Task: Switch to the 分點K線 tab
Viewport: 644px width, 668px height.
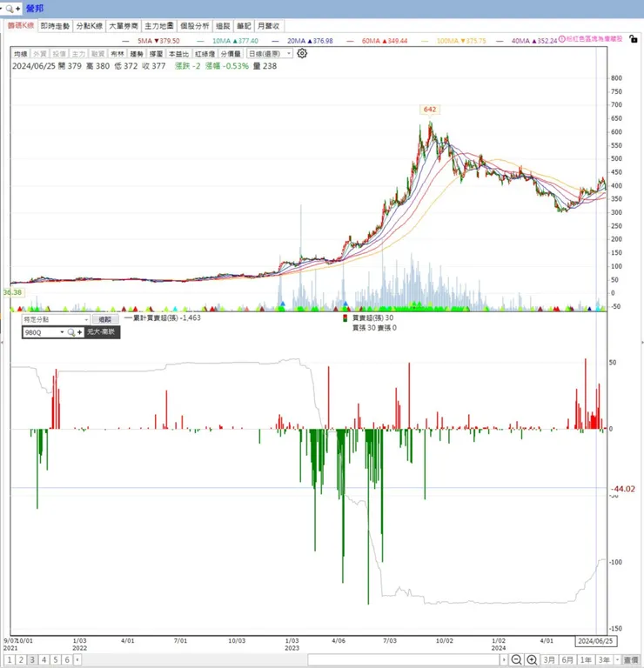Action: click(x=89, y=25)
